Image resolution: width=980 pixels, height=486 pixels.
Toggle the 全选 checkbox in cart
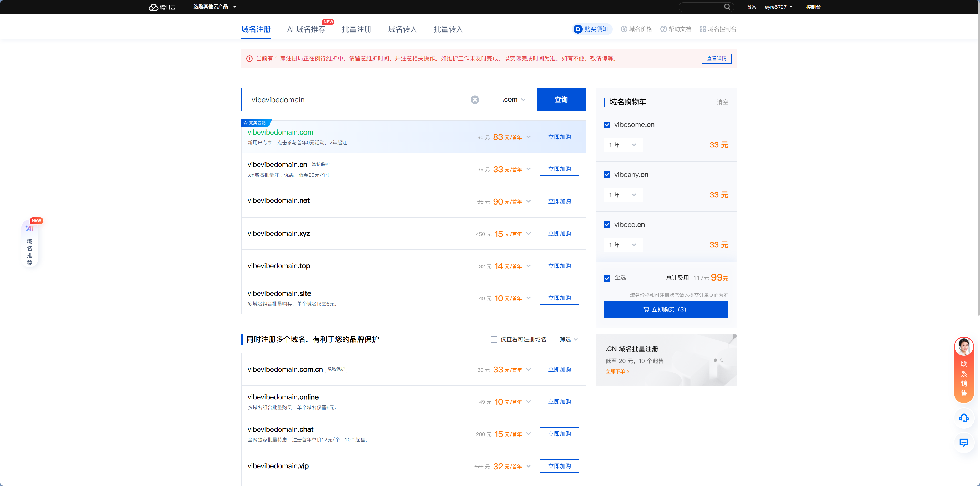point(607,278)
